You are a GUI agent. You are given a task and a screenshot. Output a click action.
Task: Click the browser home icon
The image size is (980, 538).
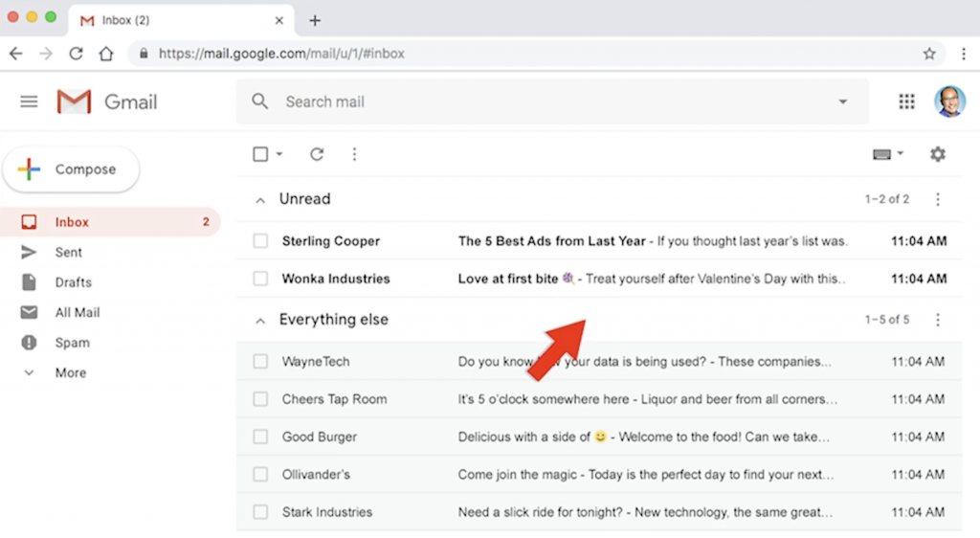tap(106, 54)
